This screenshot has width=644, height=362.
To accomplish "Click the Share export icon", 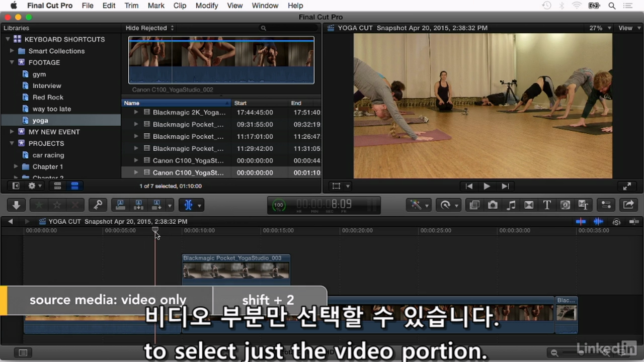I will click(x=628, y=205).
